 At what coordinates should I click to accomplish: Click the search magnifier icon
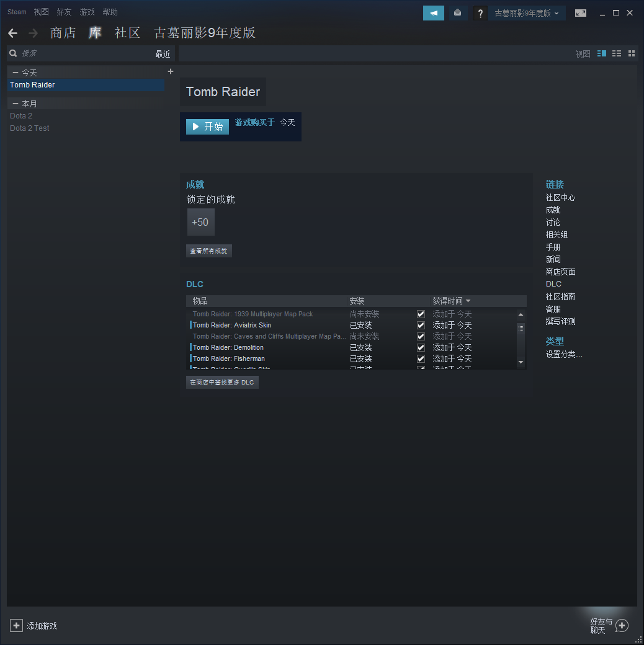[13, 53]
